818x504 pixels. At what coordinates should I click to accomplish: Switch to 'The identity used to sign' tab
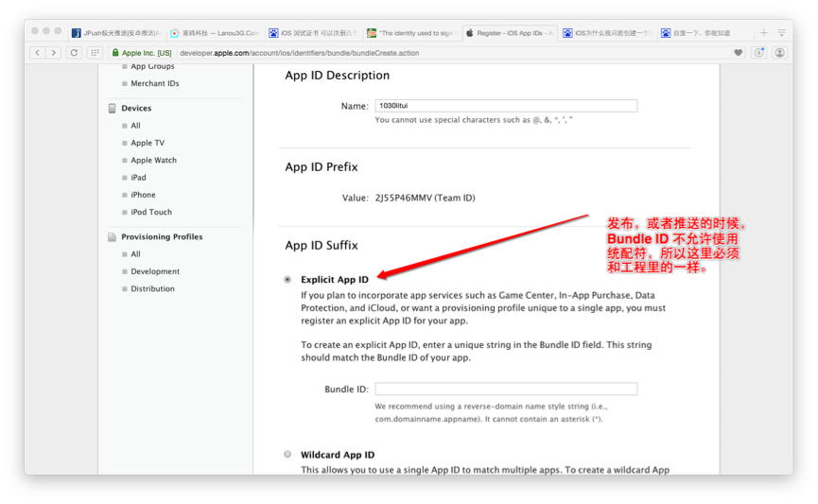(x=411, y=33)
